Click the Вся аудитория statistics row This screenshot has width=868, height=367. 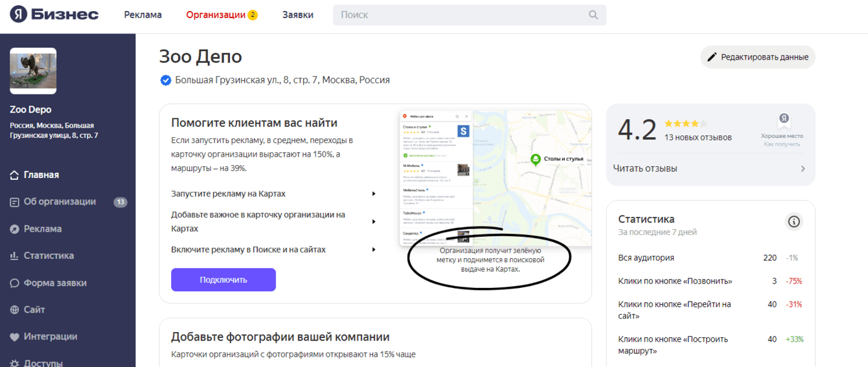(711, 258)
